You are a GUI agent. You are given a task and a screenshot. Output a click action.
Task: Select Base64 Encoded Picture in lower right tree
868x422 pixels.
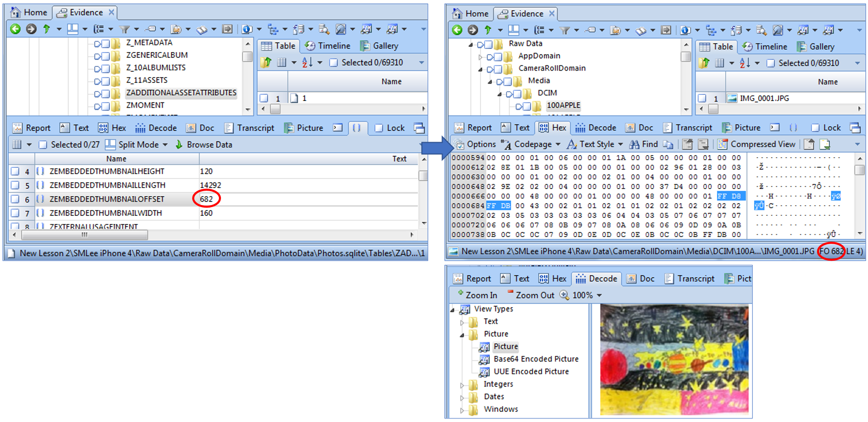click(536, 359)
